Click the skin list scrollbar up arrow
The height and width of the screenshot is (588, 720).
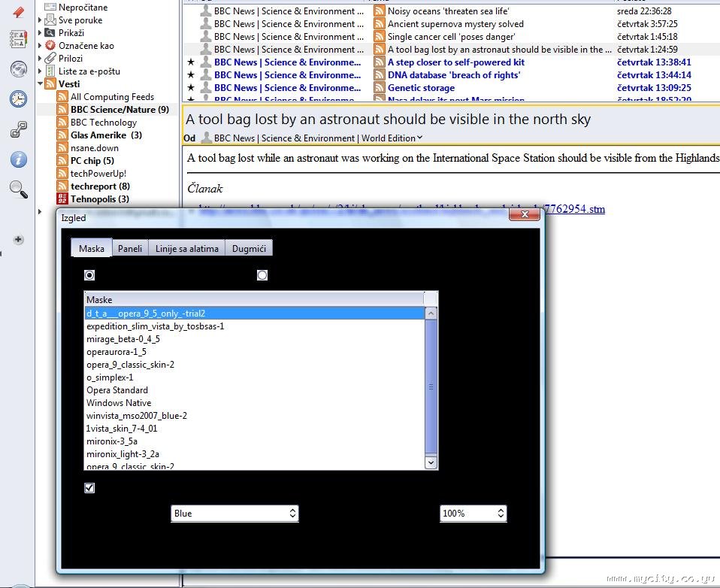(431, 314)
